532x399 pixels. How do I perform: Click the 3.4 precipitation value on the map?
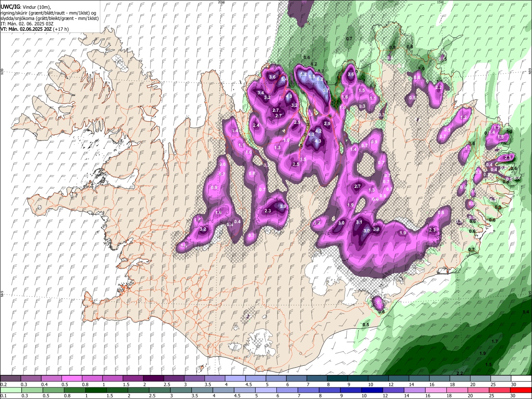pyautogui.click(x=261, y=92)
